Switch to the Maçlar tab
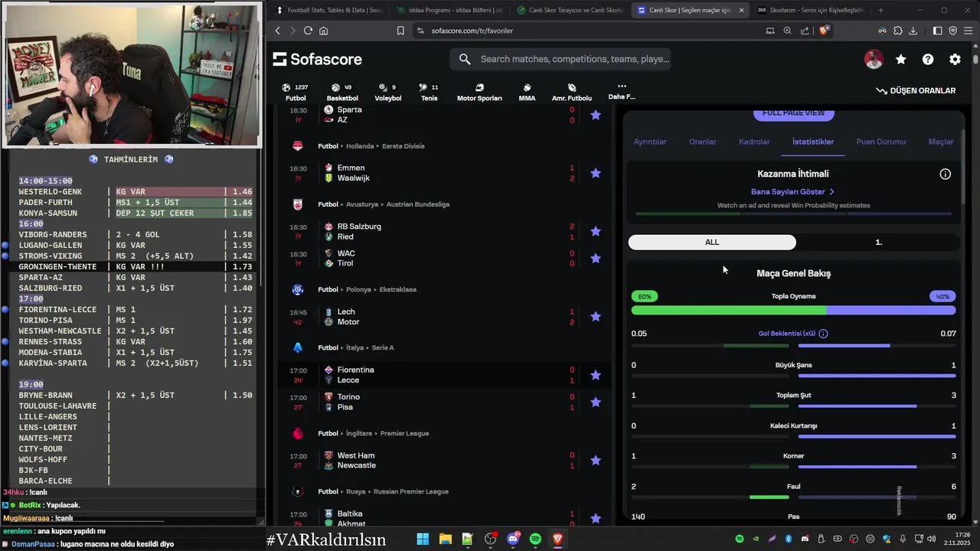Viewport: 980px width, 551px height. click(941, 142)
